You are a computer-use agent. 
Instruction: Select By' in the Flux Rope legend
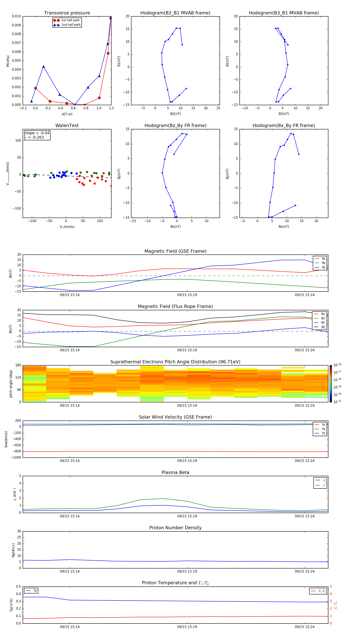320,318
